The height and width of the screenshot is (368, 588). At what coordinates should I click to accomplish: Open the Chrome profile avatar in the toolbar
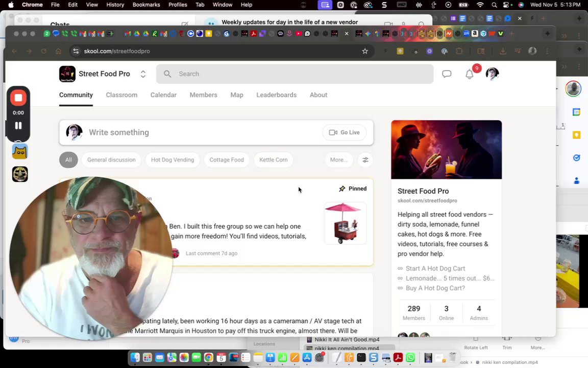coord(532,51)
